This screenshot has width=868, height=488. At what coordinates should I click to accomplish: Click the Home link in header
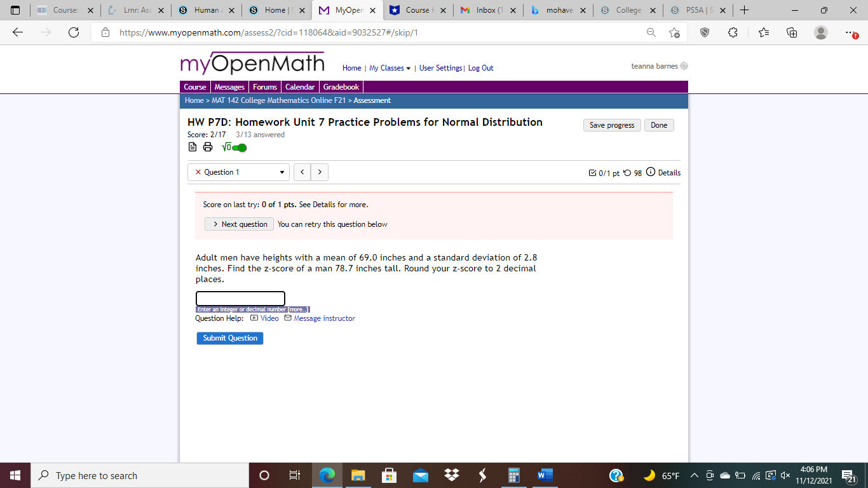coord(351,68)
